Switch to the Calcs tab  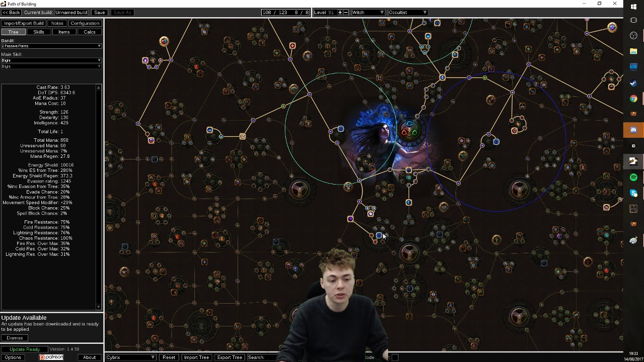tap(90, 32)
